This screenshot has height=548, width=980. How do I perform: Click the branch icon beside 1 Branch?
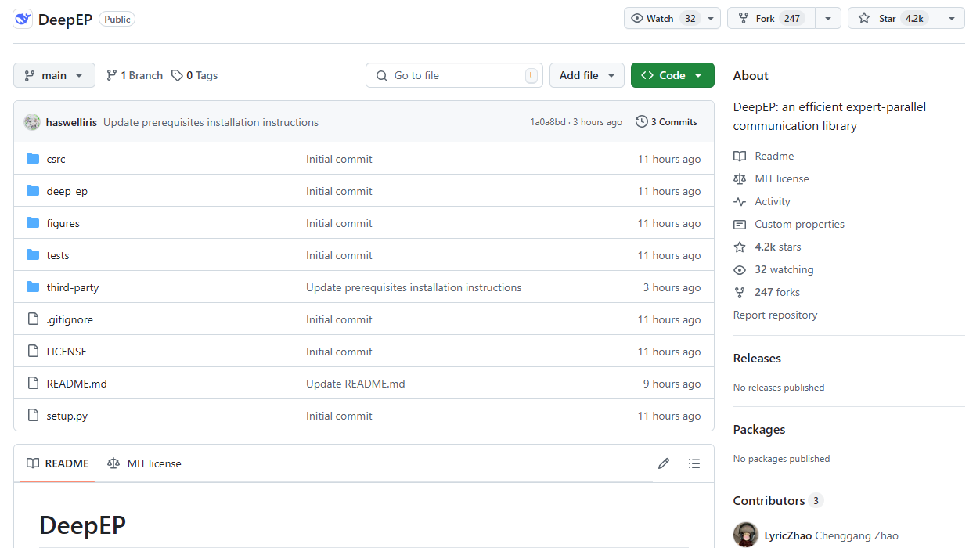[x=112, y=75]
